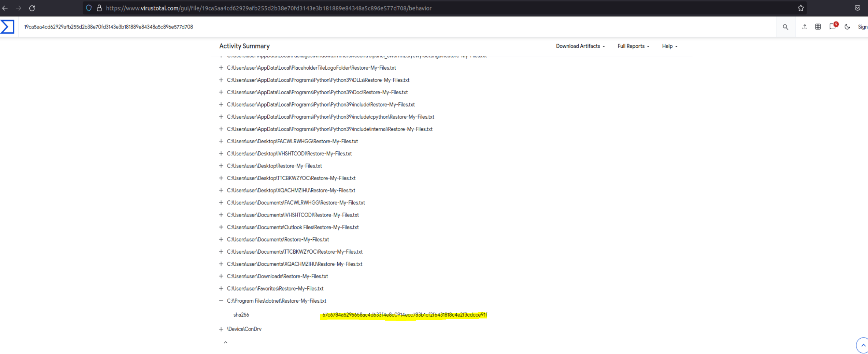Collapse the Program Files\dotnet Restore-My-Files.txt entry
This screenshot has height=354, width=868.
[221, 301]
